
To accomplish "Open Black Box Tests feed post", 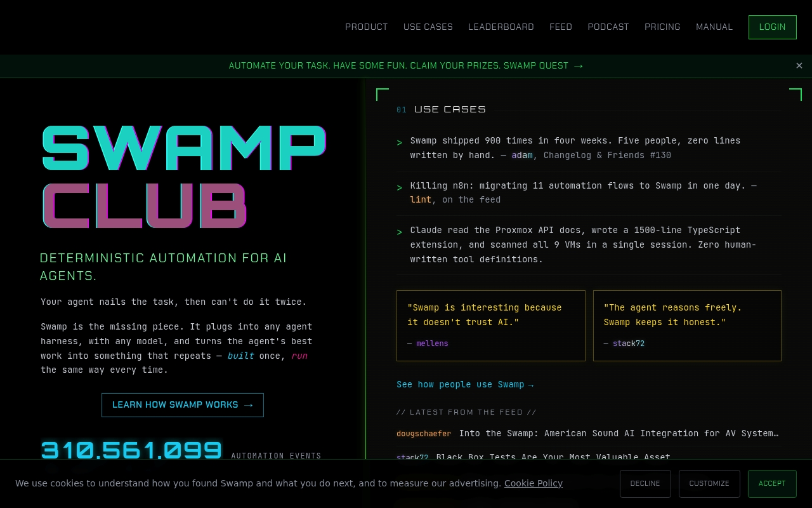I will click(553, 456).
